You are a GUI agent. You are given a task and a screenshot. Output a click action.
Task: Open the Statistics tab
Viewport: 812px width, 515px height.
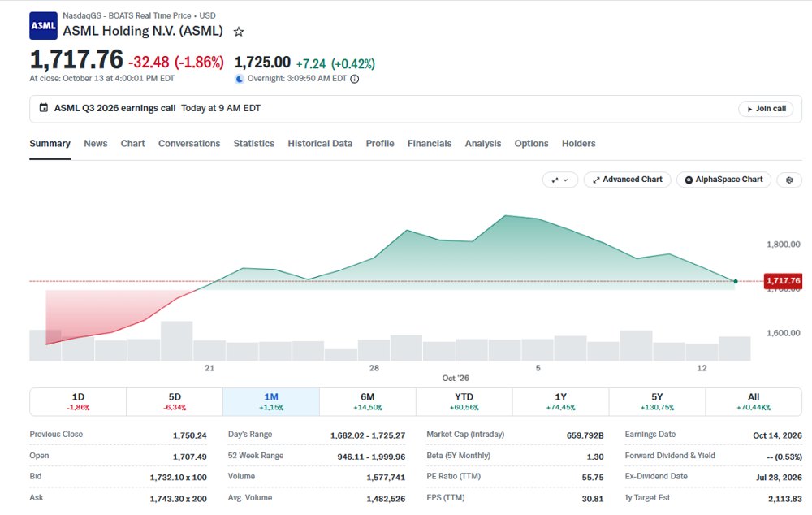point(253,144)
